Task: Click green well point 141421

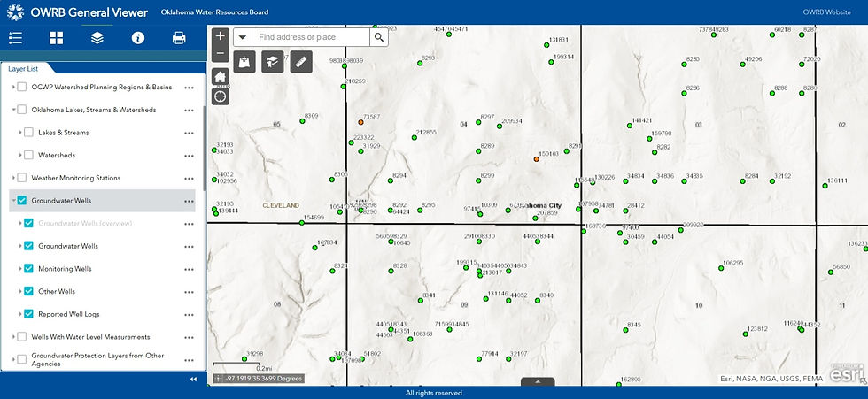Action: coord(629,126)
